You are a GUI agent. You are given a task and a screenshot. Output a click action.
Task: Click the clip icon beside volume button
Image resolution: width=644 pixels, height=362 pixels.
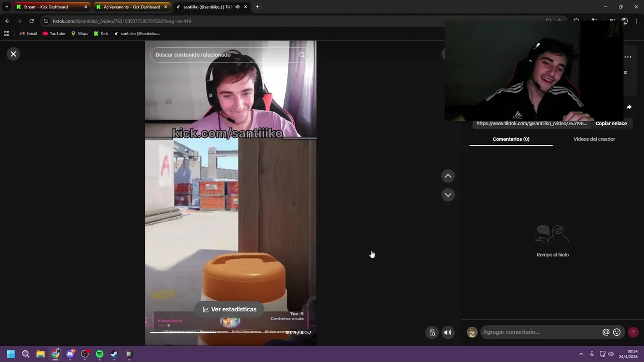click(432, 332)
